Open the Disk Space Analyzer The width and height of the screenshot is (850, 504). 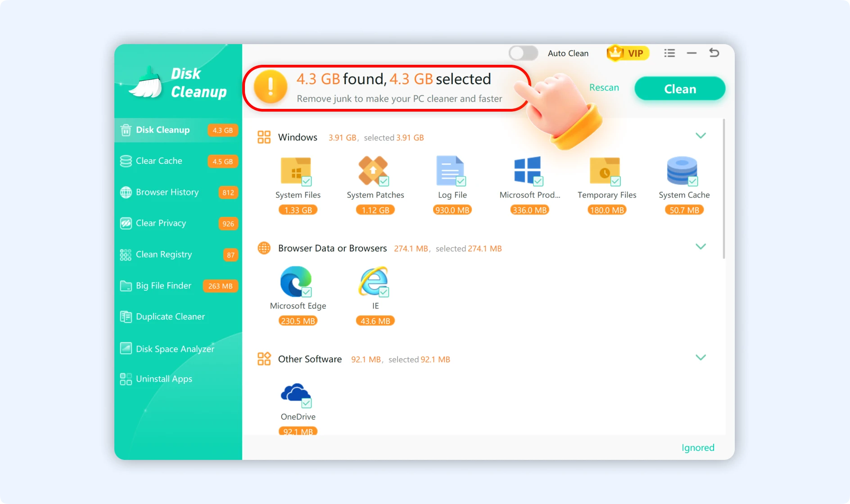coord(175,348)
